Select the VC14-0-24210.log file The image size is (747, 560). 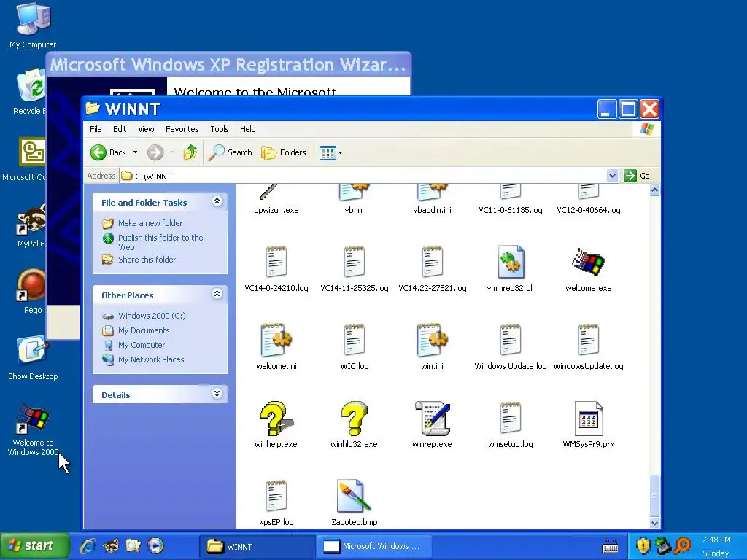pyautogui.click(x=276, y=262)
